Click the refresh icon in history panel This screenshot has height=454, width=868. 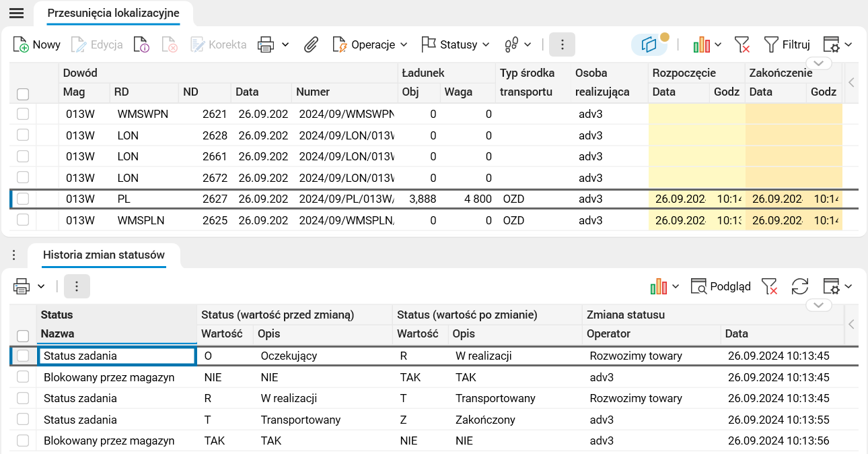coord(799,286)
